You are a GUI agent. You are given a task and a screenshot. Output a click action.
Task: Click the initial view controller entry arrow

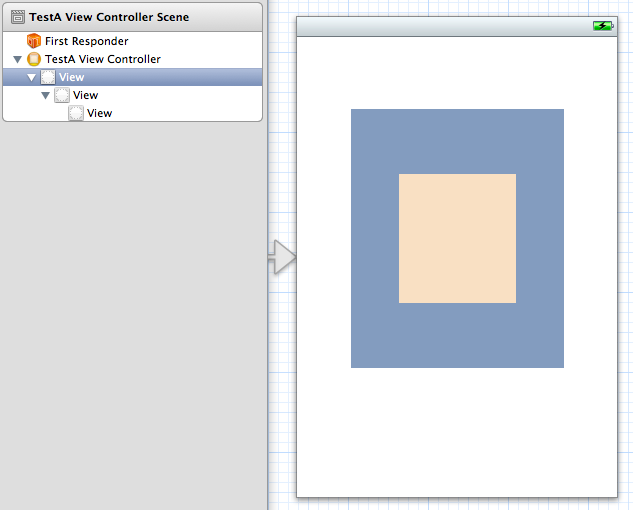coord(282,257)
